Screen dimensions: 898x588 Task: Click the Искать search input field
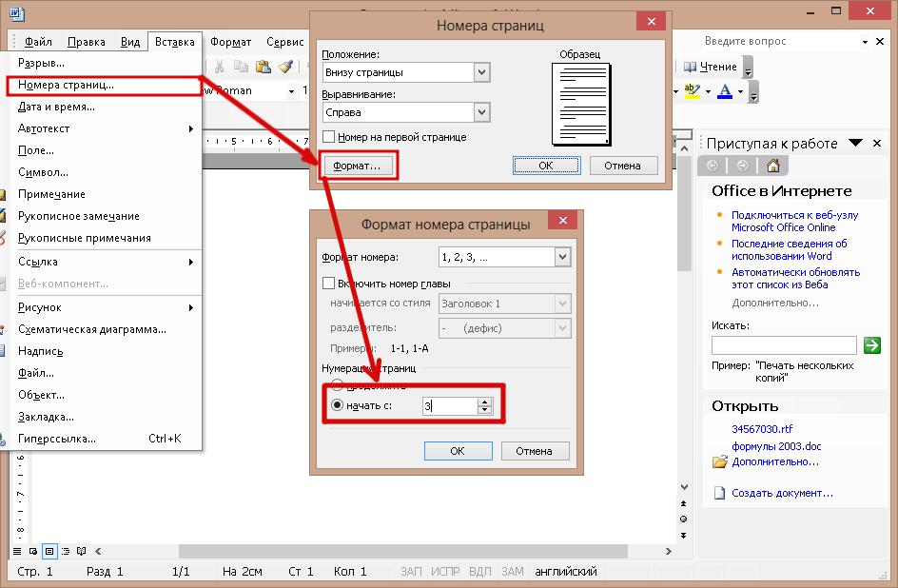(784, 345)
